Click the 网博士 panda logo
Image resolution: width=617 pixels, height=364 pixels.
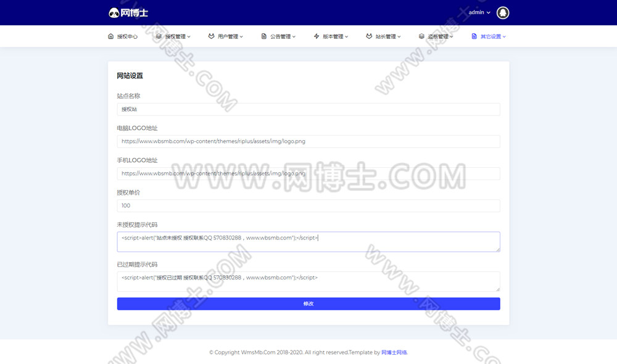[128, 13]
